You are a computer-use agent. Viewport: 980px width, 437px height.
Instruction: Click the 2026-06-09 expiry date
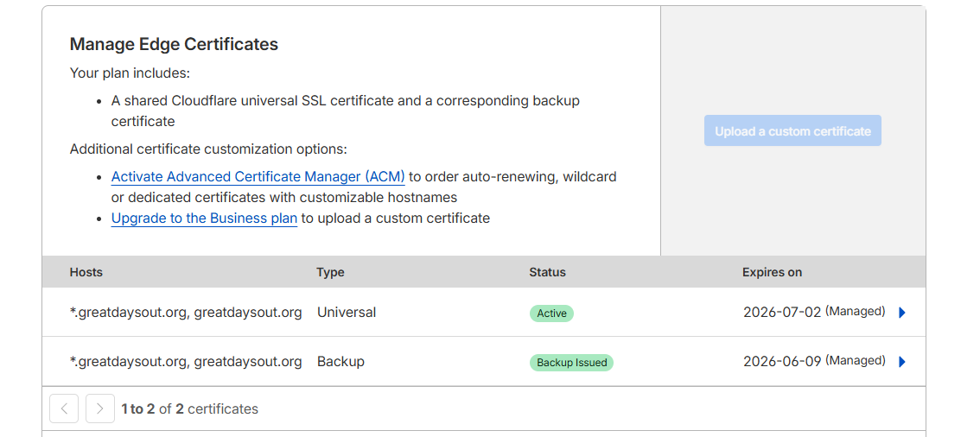pos(782,362)
